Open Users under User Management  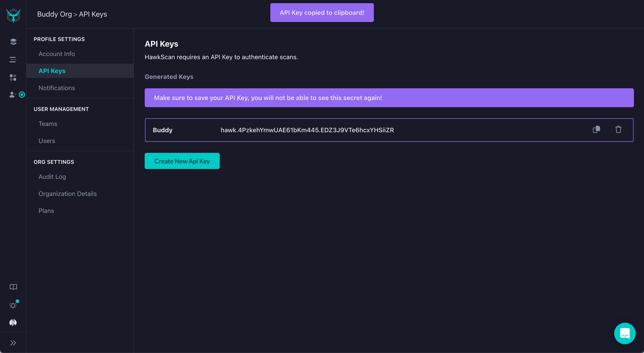pos(47,141)
